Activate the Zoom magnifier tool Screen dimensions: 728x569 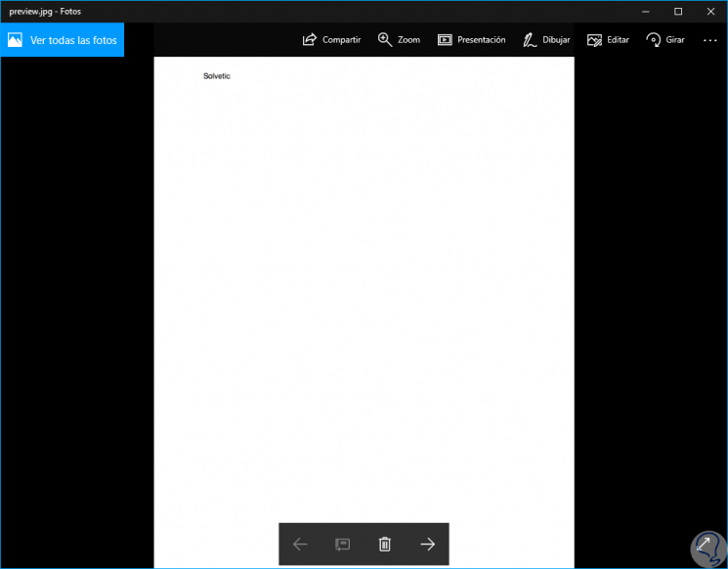point(399,40)
